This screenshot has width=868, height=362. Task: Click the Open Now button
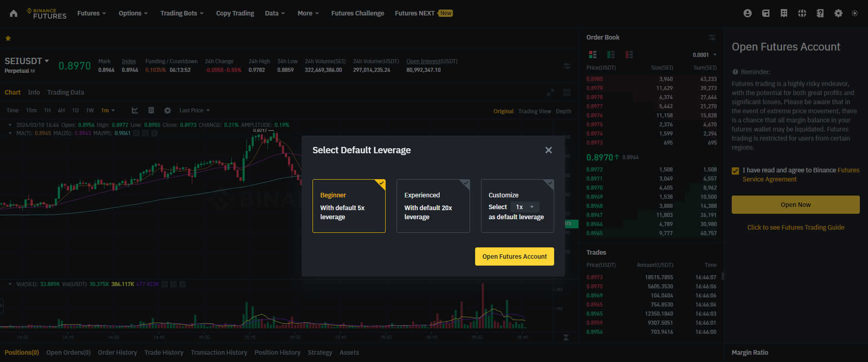pyautogui.click(x=796, y=205)
